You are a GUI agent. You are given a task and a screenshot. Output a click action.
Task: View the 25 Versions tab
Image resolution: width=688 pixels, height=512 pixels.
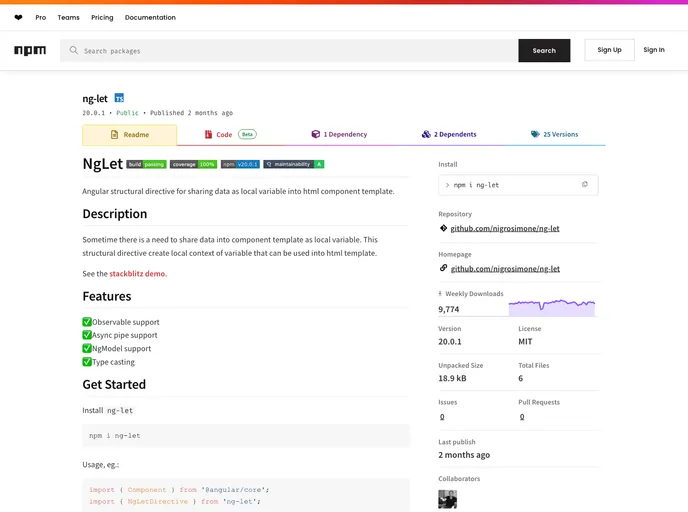(x=554, y=134)
